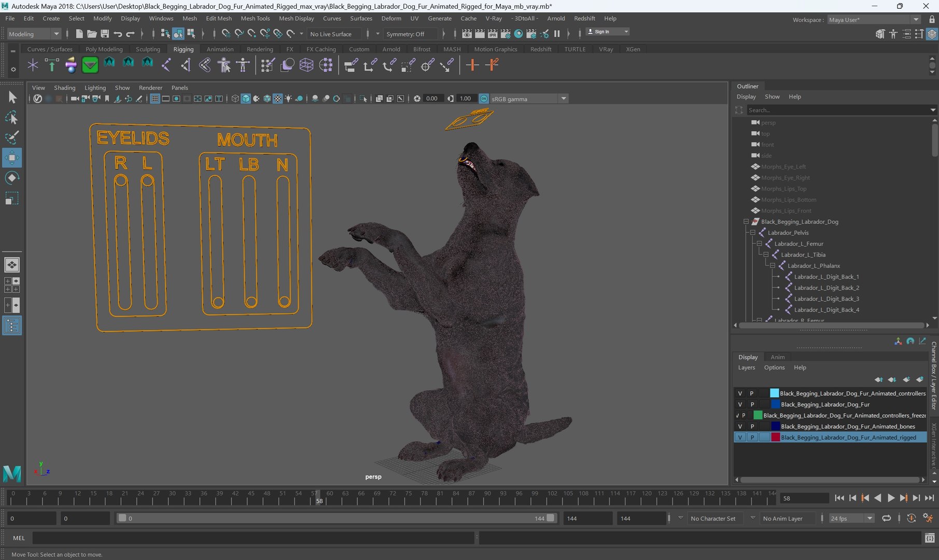Click play forwards on the timeline

point(891,498)
